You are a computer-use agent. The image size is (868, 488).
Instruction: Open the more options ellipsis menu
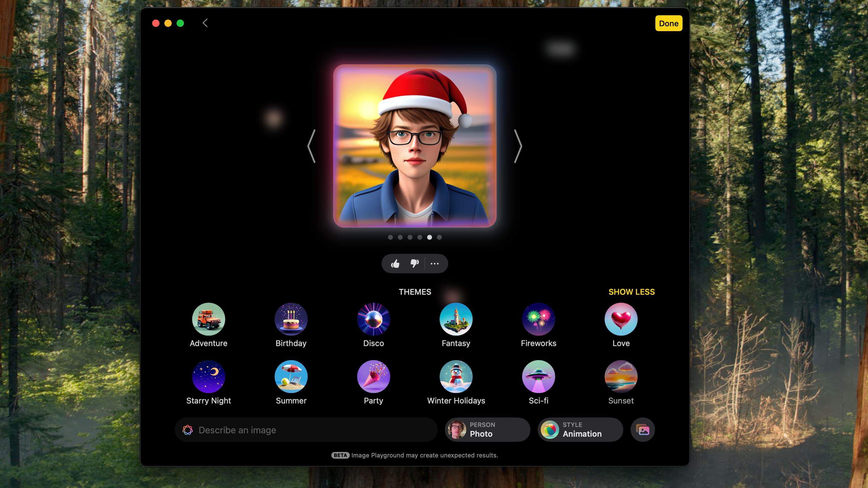tap(435, 264)
